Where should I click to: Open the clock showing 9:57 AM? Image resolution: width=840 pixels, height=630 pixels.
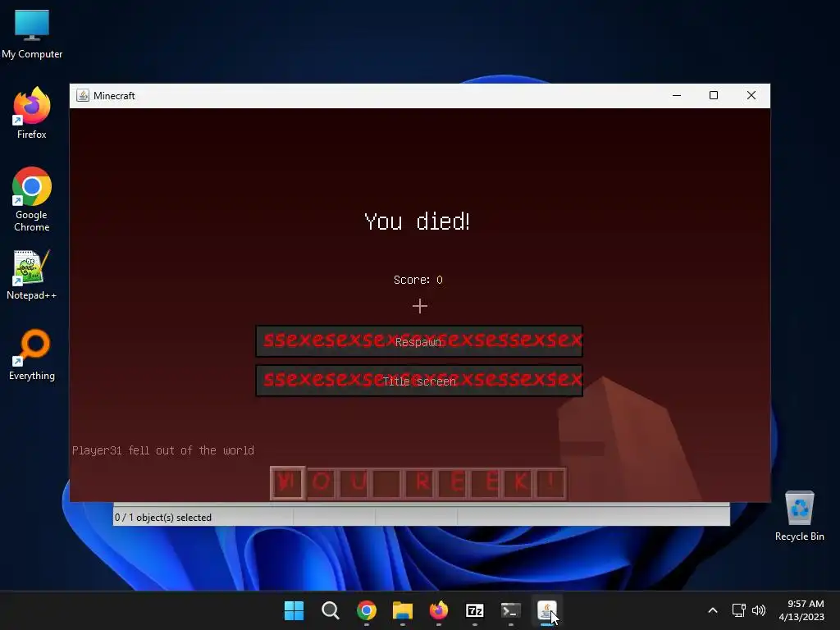[801, 610]
